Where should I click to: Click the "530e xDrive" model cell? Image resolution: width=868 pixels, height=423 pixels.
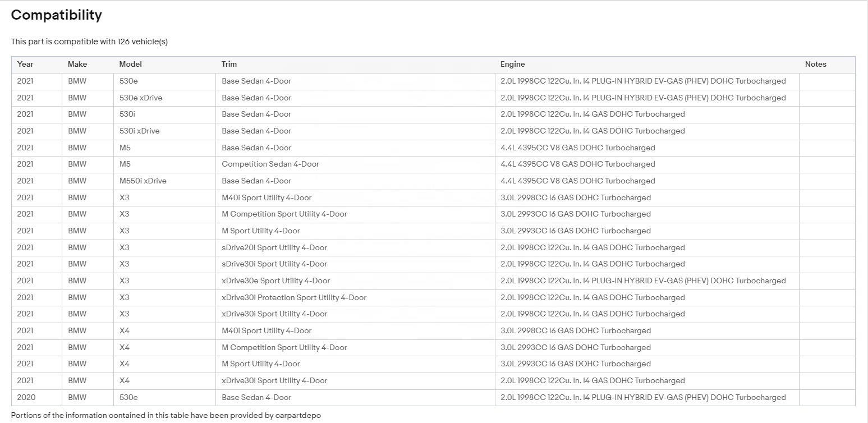[141, 98]
